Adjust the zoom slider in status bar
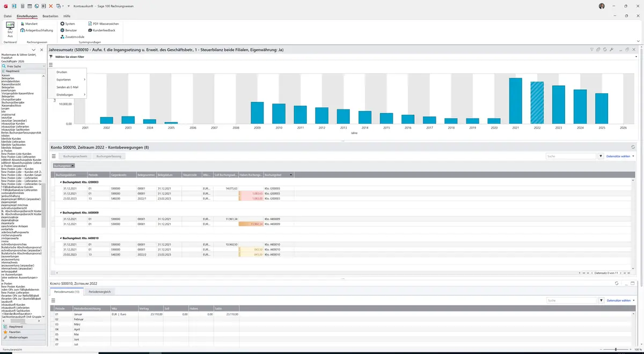This screenshot has height=354, width=644. [616, 349]
